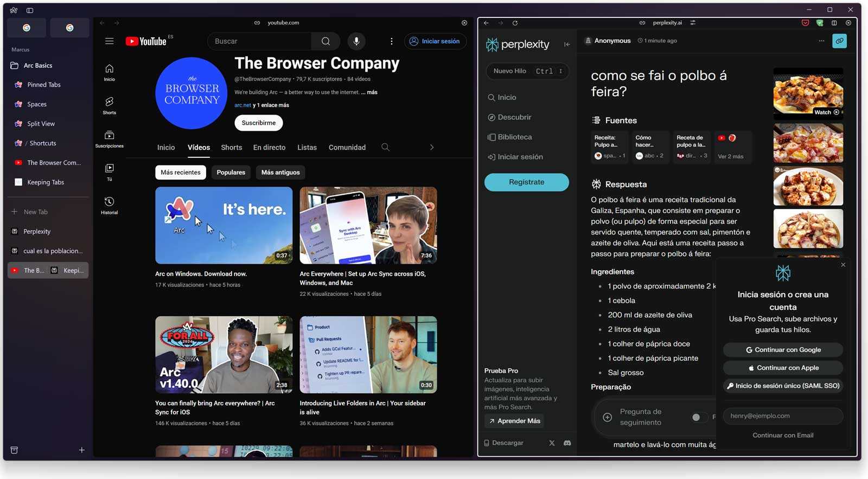Toggle the Pro switch in follow-up box
This screenshot has height=479, width=868.
(699, 417)
